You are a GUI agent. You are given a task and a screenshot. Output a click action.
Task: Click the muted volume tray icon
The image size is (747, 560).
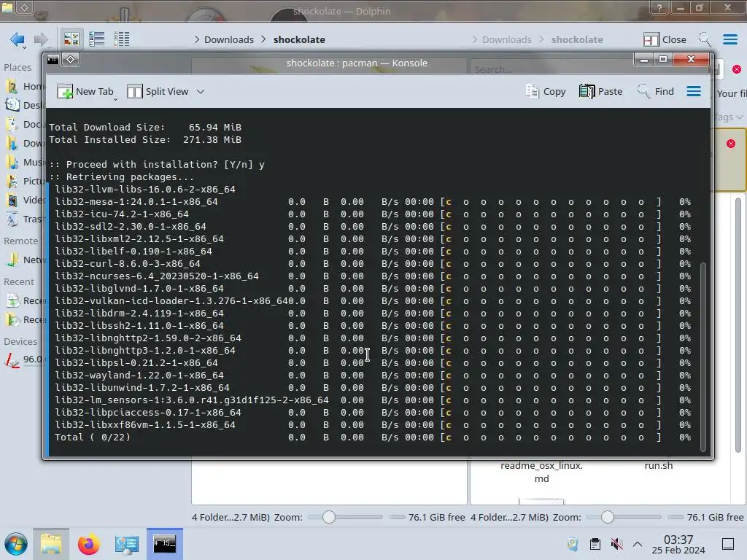pos(617,544)
